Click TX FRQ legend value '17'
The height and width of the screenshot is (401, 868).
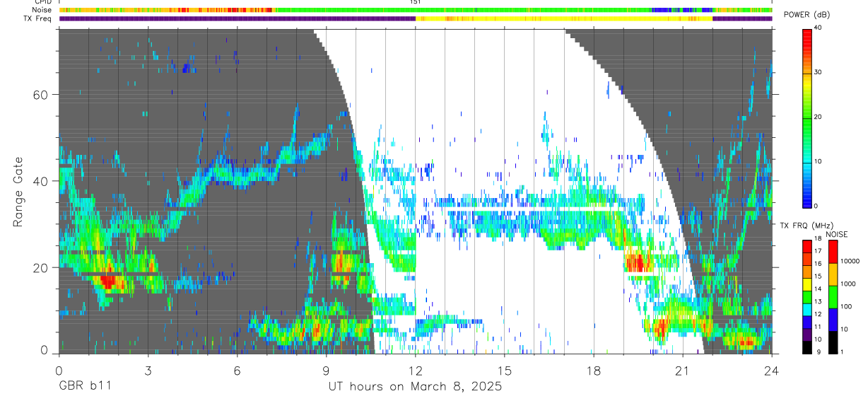tap(819, 251)
